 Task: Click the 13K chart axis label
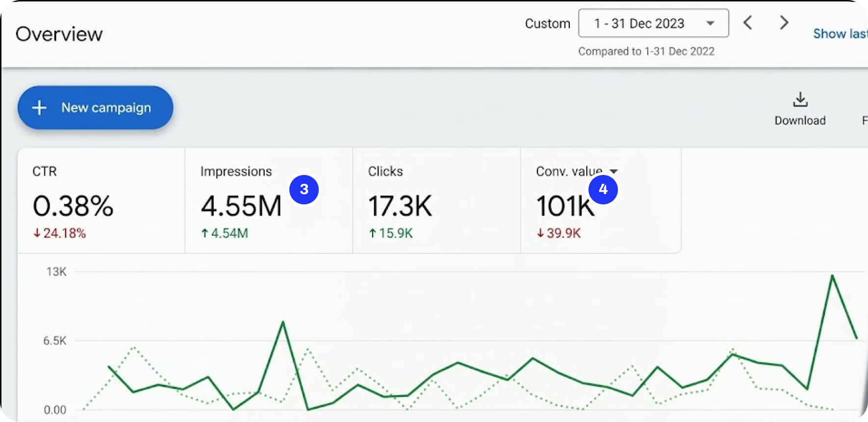click(56, 272)
